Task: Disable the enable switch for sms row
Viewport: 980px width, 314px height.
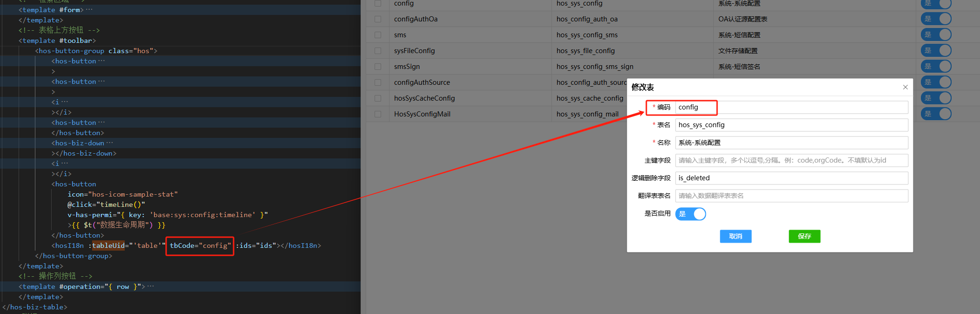Action: pos(936,35)
